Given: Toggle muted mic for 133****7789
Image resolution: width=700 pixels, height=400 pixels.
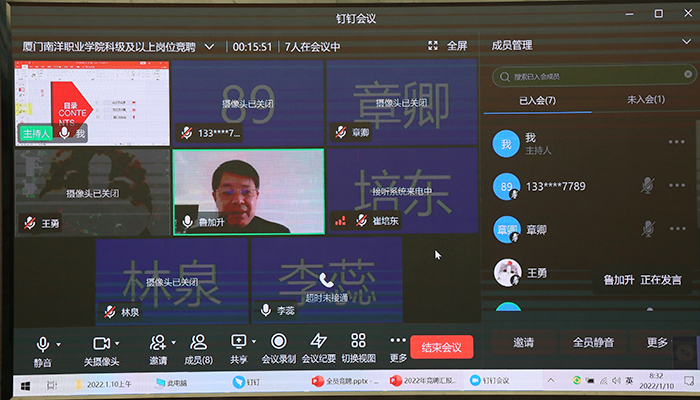Looking at the screenshot, I should tap(648, 185).
